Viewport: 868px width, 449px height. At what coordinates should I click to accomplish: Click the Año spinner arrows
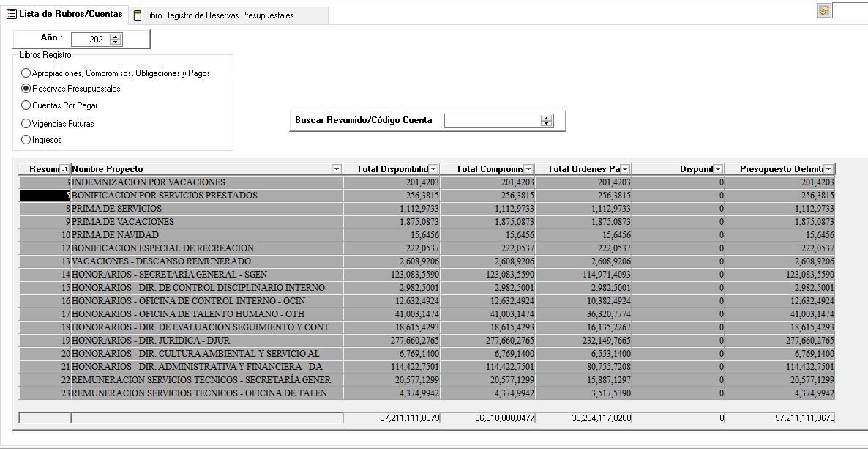pyautogui.click(x=115, y=40)
